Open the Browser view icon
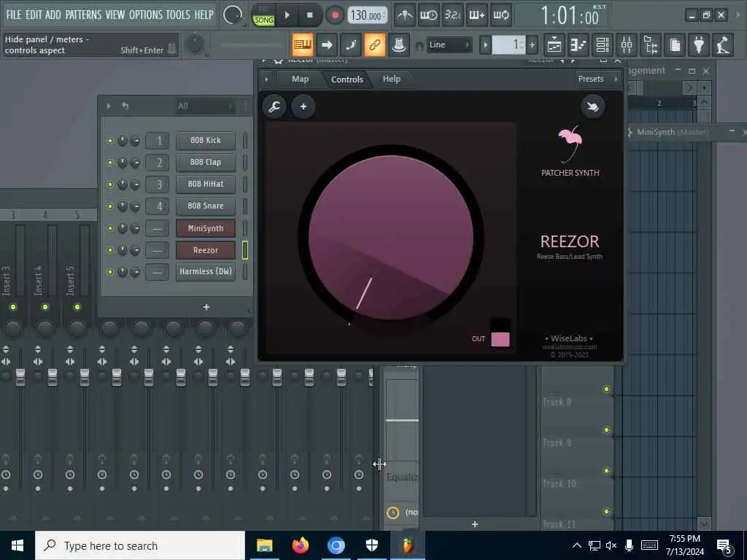The width and height of the screenshot is (747, 560). 651,45
